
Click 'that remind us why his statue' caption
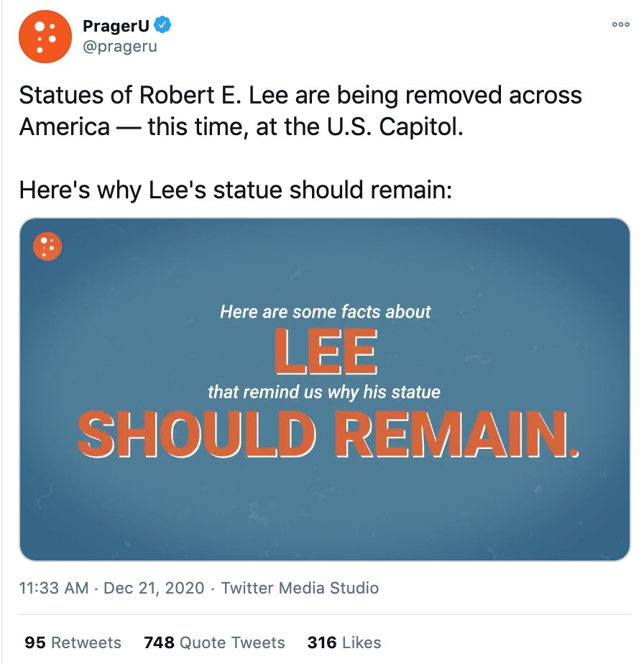tap(324, 392)
